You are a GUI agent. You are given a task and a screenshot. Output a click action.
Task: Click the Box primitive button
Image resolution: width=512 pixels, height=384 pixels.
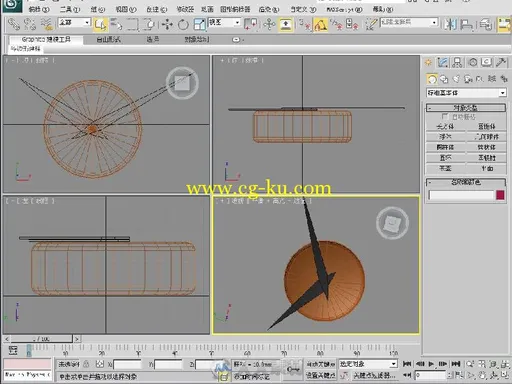445,126
